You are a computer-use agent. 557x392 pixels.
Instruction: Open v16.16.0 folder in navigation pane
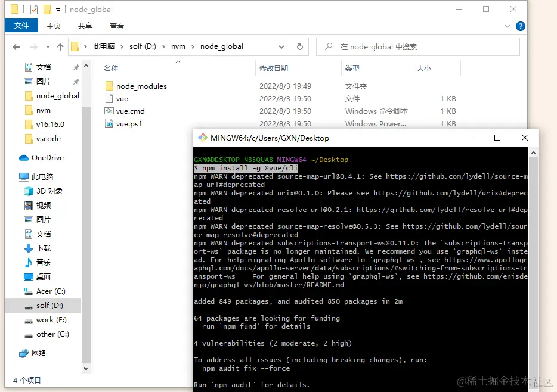point(51,125)
